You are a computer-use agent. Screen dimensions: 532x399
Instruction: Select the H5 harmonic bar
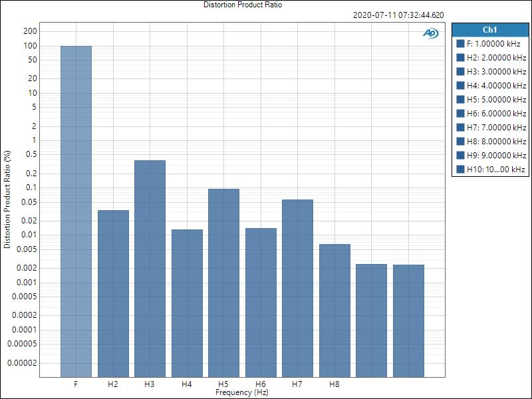[x=223, y=283]
